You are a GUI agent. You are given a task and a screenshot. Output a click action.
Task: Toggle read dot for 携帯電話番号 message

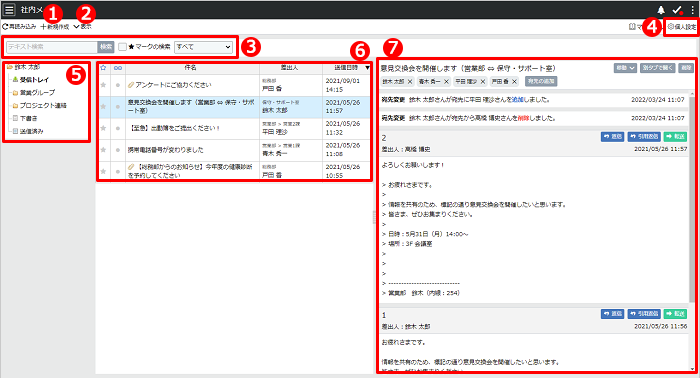[x=118, y=150]
